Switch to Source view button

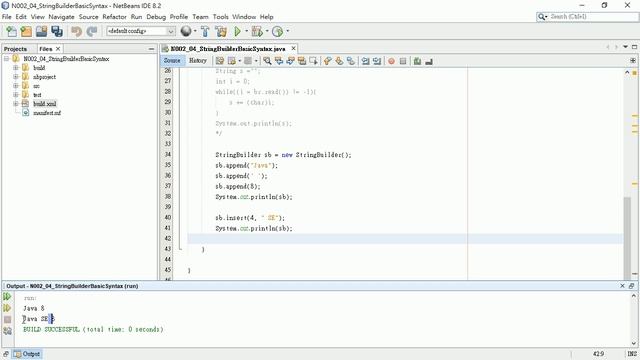[172, 61]
